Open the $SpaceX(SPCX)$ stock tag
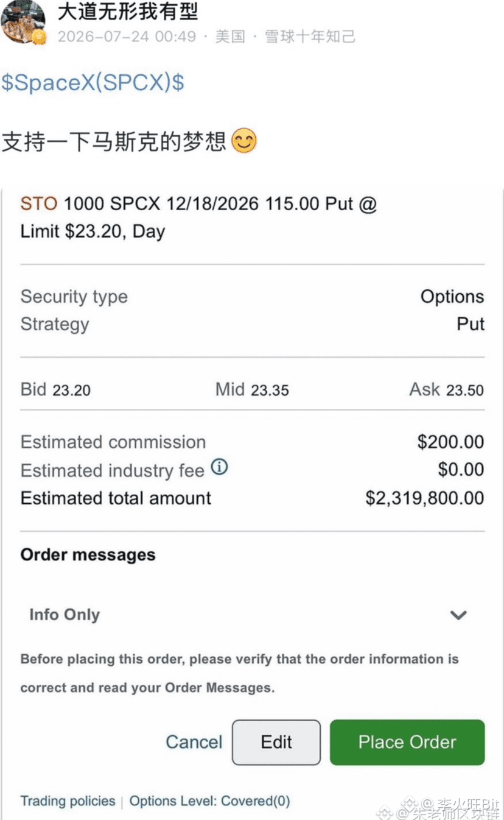Image resolution: width=504 pixels, height=820 pixels. click(93, 82)
